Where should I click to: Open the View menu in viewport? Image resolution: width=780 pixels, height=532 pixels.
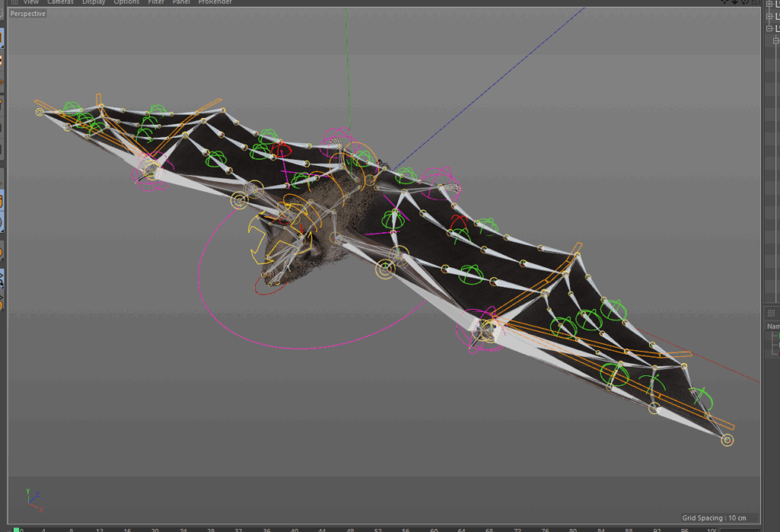coord(30,2)
